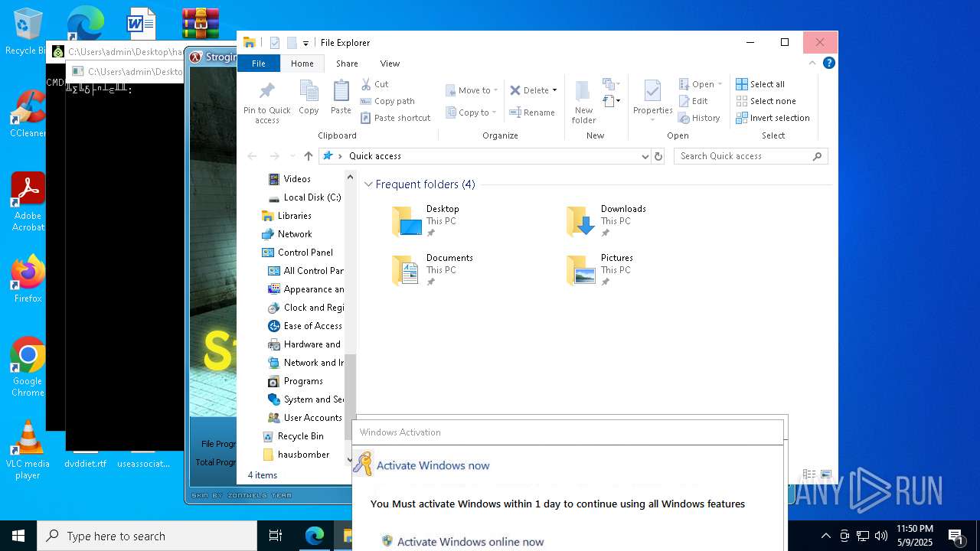Collapse the ribbon with chevron
The image size is (980, 551).
pyautogui.click(x=812, y=64)
